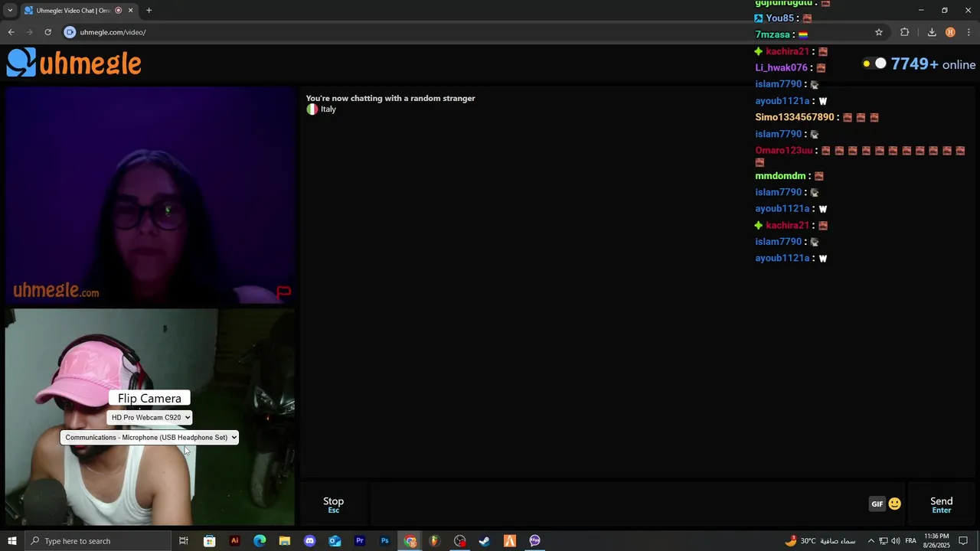Click username mmdomdm in the chat overlay
Image resolution: width=980 pixels, height=551 pixels.
tap(780, 176)
